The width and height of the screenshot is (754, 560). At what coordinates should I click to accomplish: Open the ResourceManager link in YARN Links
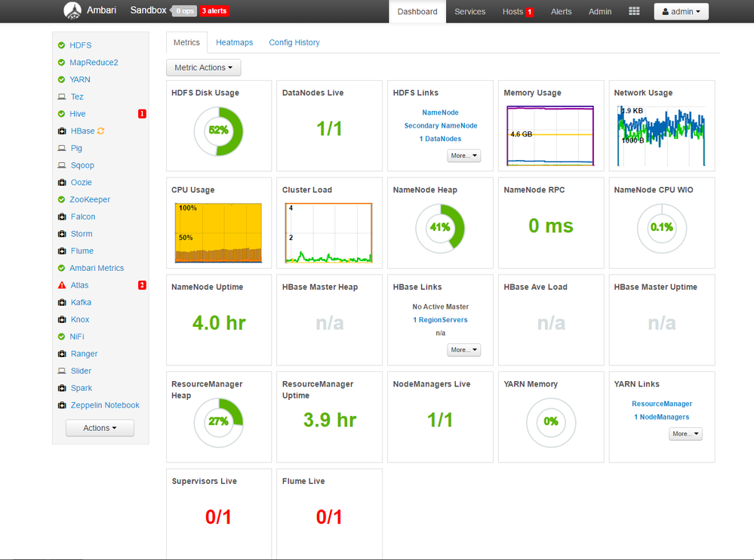pos(662,404)
